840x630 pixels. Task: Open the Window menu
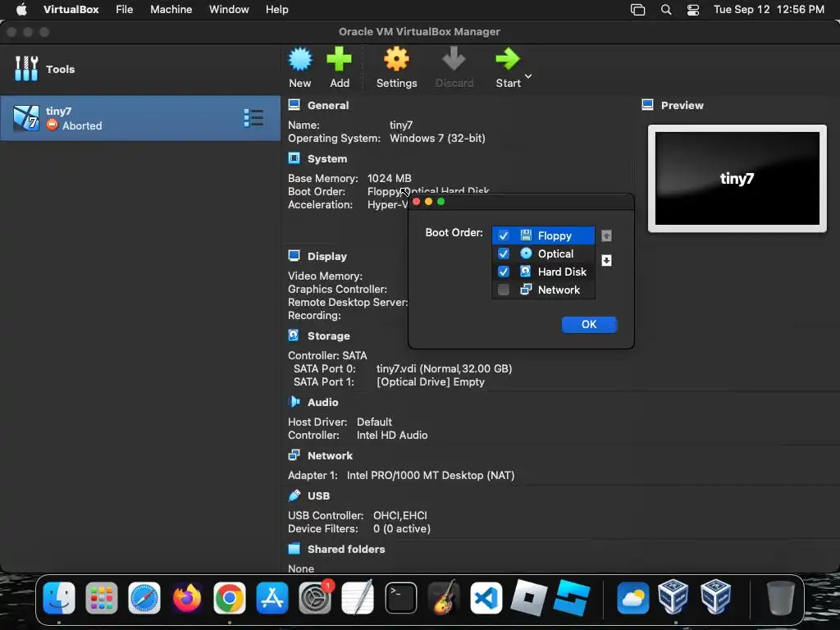point(229,9)
